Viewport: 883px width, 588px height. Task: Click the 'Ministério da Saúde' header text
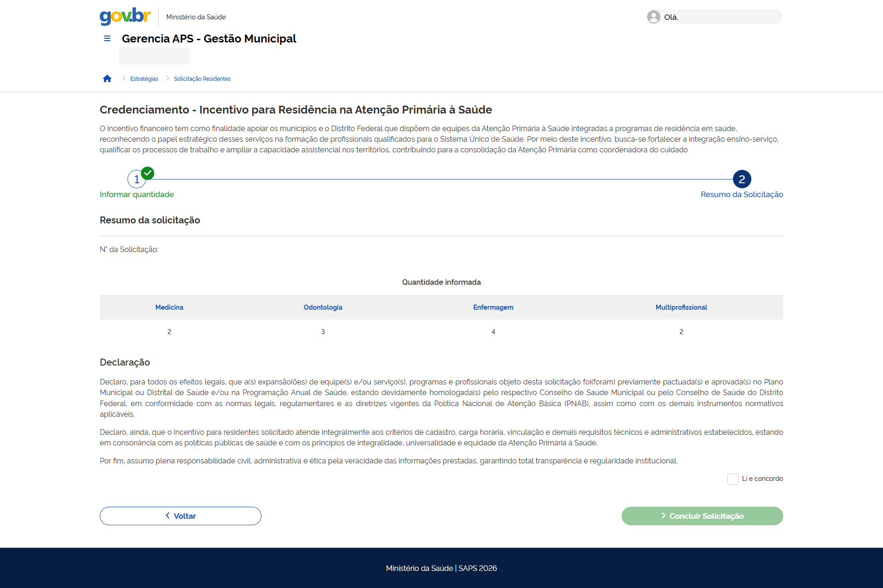pyautogui.click(x=196, y=17)
